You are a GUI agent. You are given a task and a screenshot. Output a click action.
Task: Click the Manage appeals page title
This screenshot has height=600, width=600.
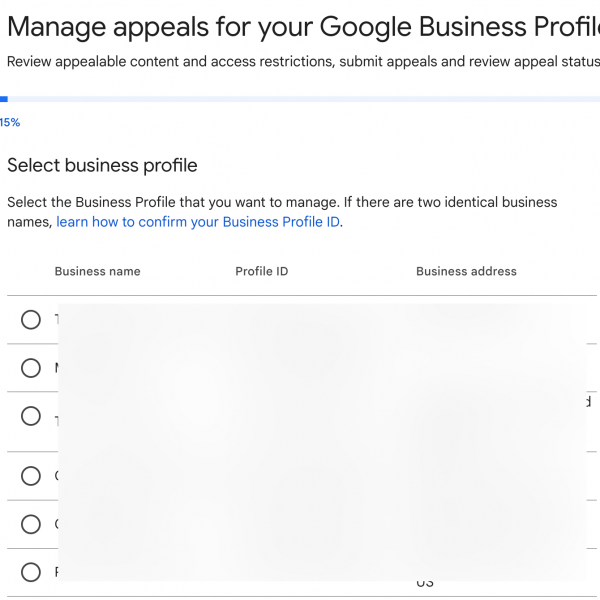(x=300, y=25)
